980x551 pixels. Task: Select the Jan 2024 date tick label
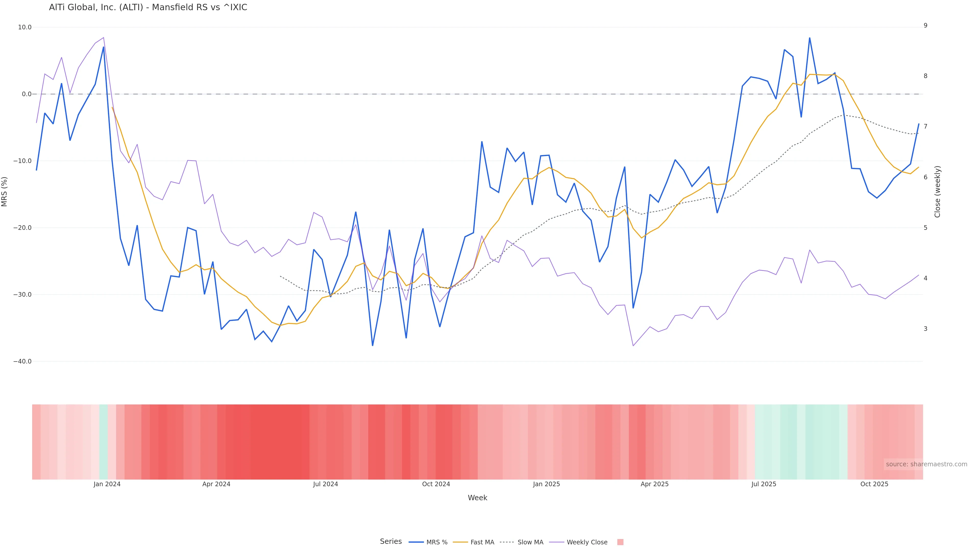click(x=107, y=484)
